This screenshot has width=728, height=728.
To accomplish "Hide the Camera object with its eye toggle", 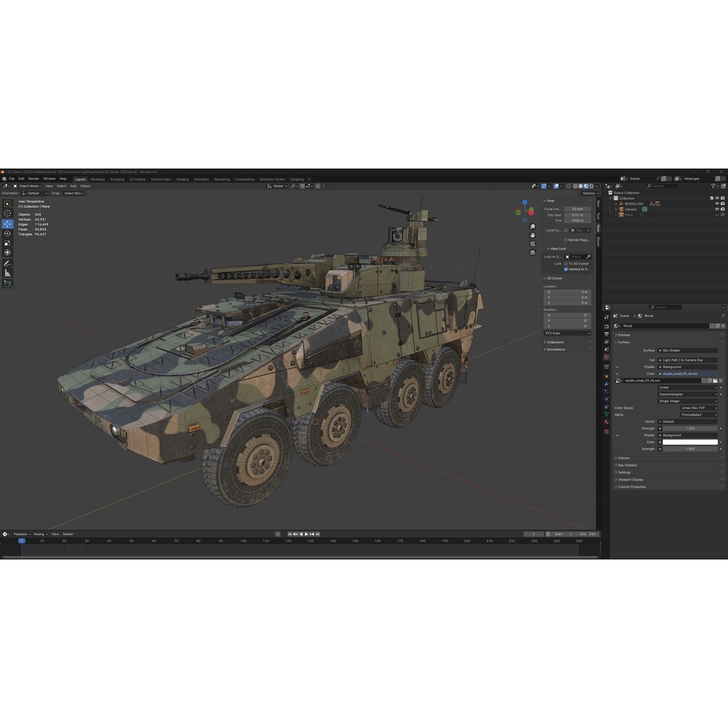I will pyautogui.click(x=718, y=209).
